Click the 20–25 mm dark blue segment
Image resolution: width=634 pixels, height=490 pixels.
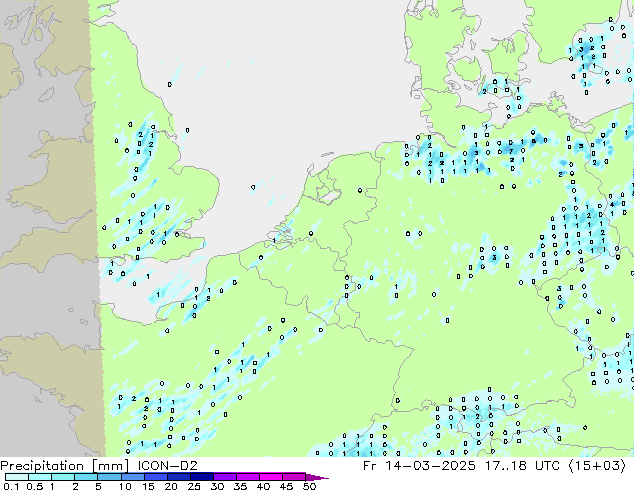(179, 477)
